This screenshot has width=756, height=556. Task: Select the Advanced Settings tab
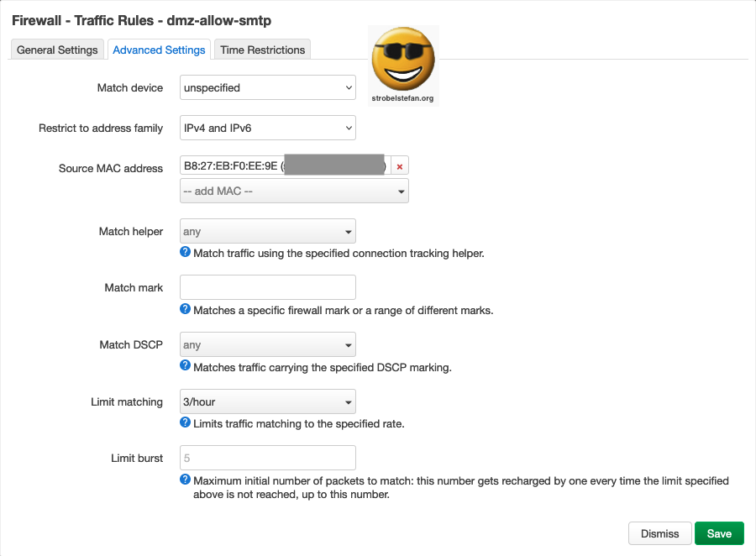click(x=159, y=50)
